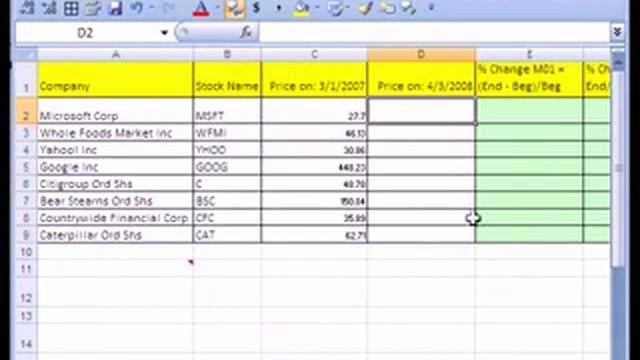Select the Microsoft Corp cell
The height and width of the screenshot is (360, 640).
click(x=116, y=111)
